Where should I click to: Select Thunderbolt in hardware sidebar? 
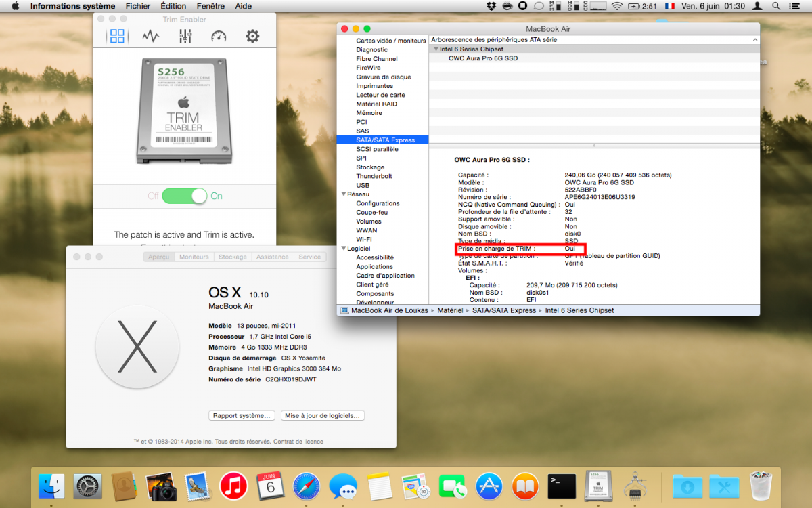pyautogui.click(x=374, y=176)
